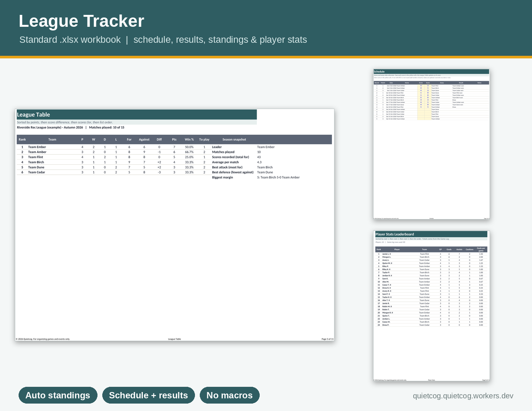Image resolution: width=532 pixels, height=411 pixels.
Task: Click the "League Table" sheet heading
Action: click(33, 115)
